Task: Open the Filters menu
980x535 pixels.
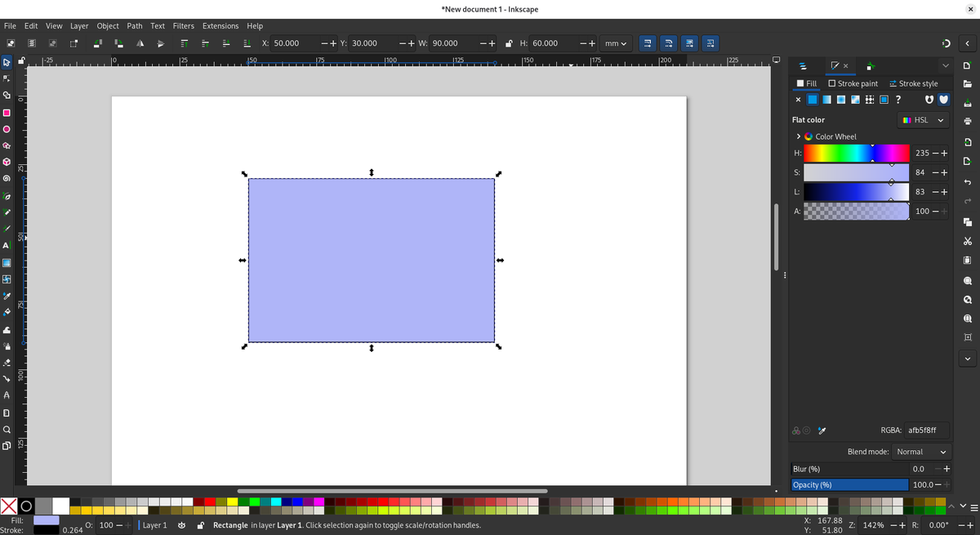Action: [x=184, y=26]
